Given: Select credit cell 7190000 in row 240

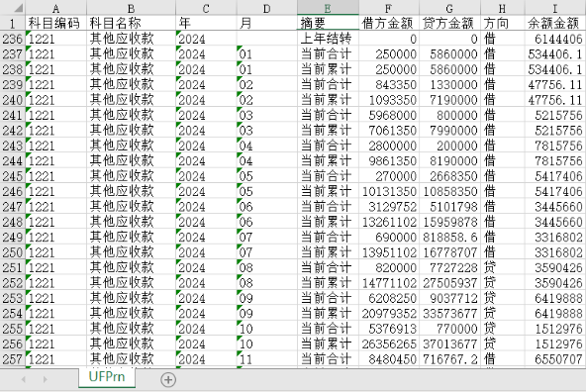Looking at the screenshot, I should click(x=449, y=100).
